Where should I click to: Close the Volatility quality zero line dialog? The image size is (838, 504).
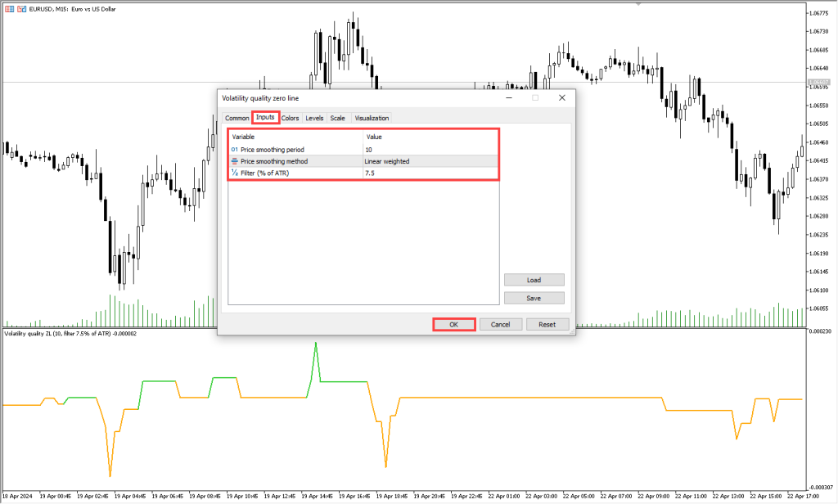pyautogui.click(x=561, y=98)
